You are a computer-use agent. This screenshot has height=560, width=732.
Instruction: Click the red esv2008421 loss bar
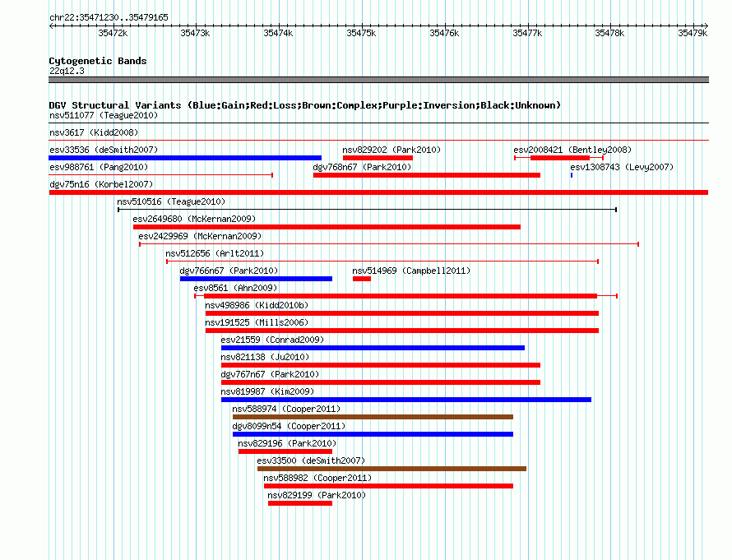[558, 158]
